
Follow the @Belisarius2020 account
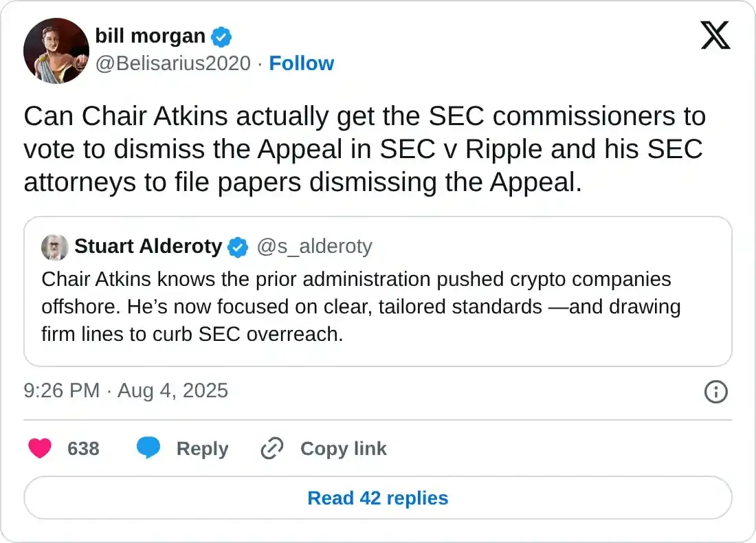coord(301,63)
